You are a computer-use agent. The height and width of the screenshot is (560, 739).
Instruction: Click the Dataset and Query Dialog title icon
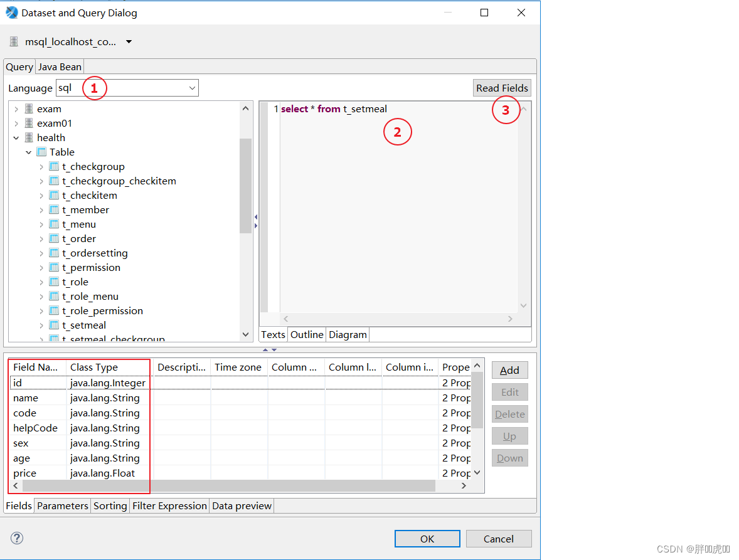click(12, 13)
